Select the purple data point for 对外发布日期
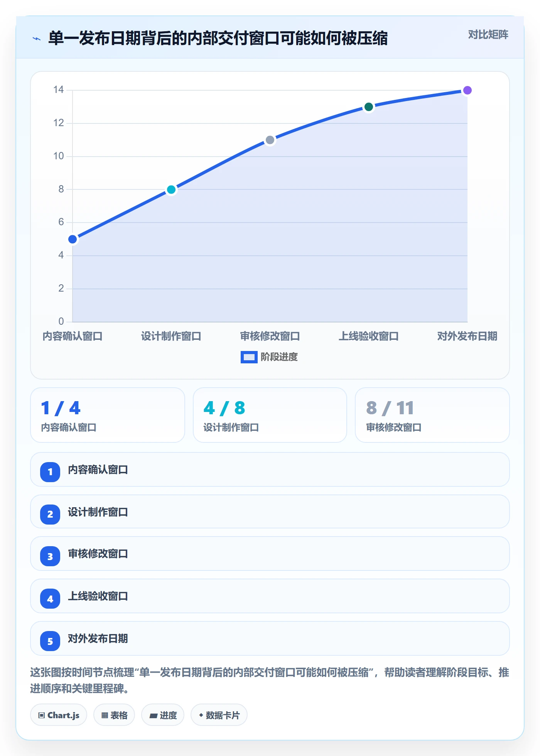 click(467, 90)
